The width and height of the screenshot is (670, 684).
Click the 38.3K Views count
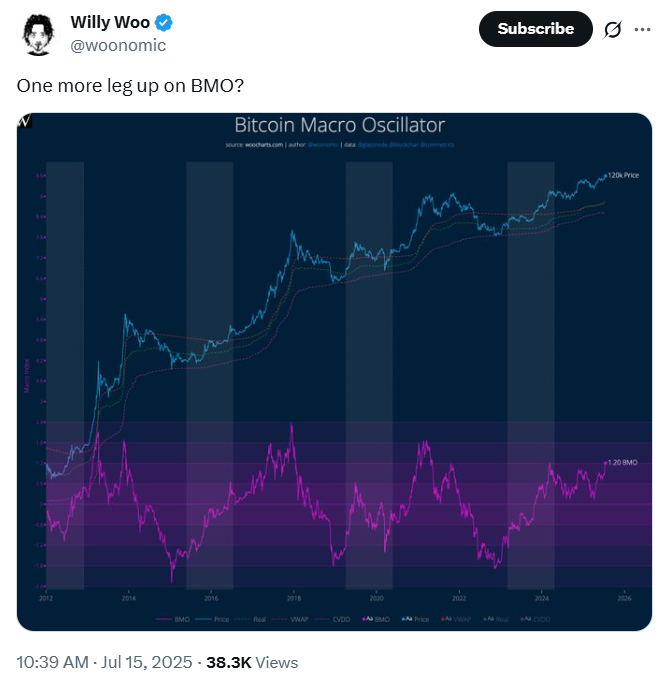pyautogui.click(x=252, y=662)
